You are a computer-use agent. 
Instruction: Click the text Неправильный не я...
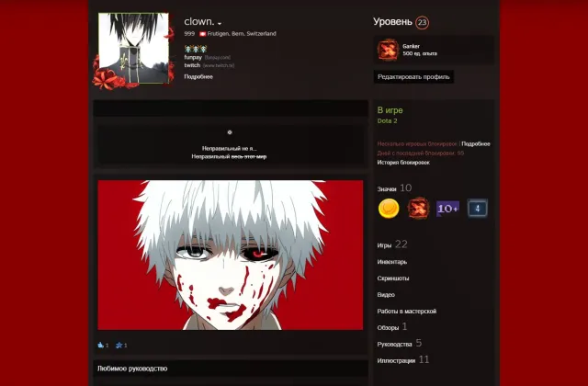point(229,149)
